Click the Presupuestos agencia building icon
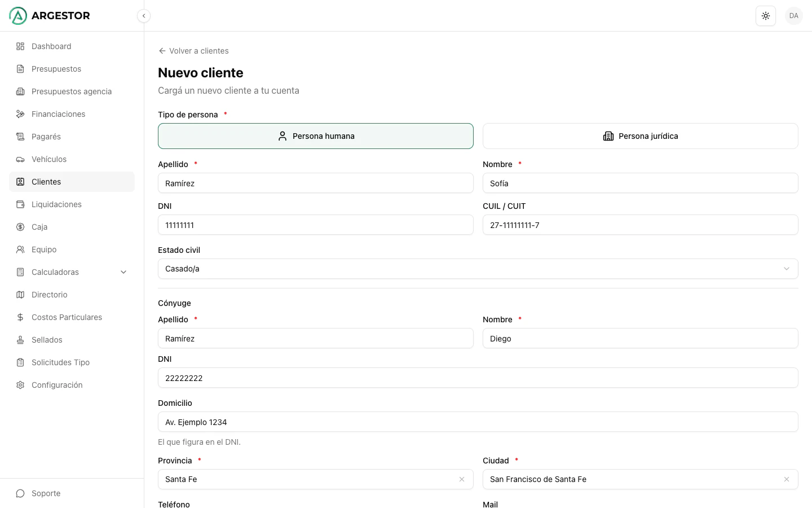This screenshot has height=508, width=812. point(20,91)
